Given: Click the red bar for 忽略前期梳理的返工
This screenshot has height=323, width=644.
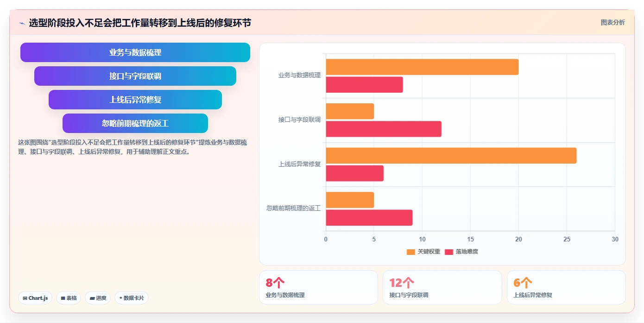Looking at the screenshot, I should pos(369,218).
